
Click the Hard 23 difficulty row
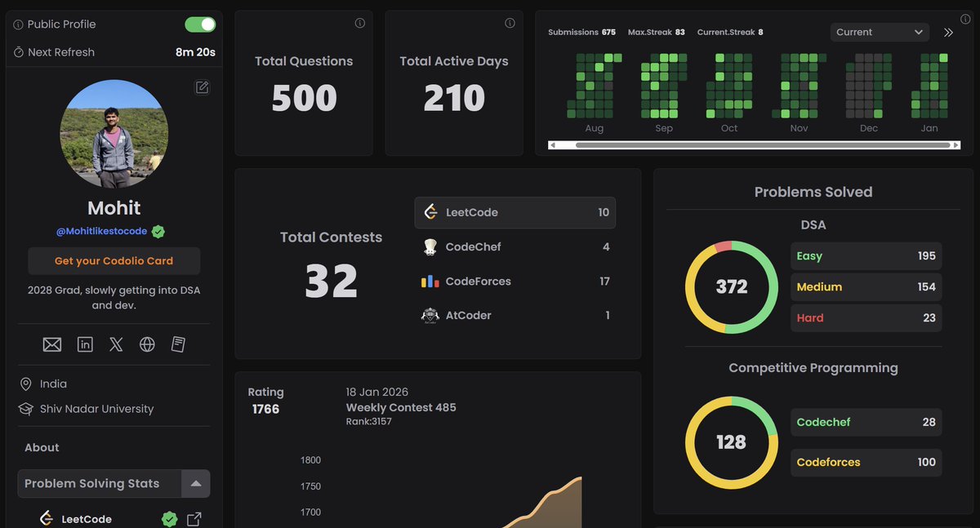point(866,317)
